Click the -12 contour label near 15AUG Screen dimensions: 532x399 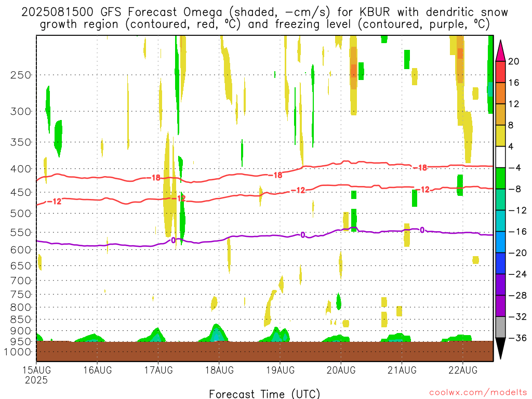coord(54,202)
